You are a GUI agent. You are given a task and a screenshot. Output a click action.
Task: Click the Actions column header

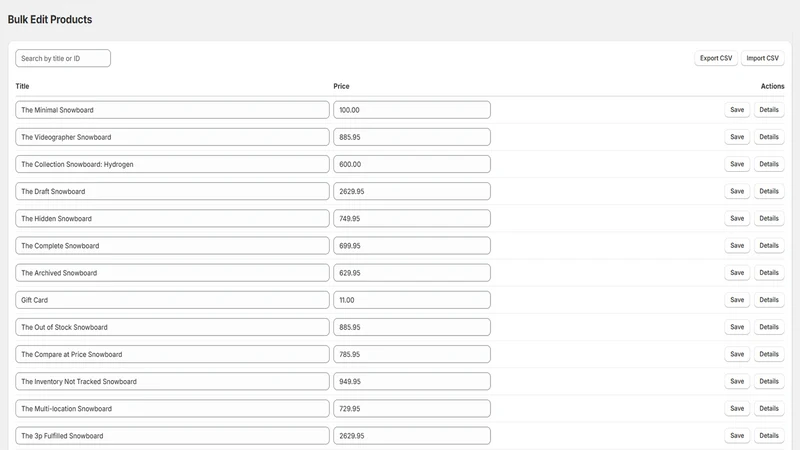click(x=772, y=86)
